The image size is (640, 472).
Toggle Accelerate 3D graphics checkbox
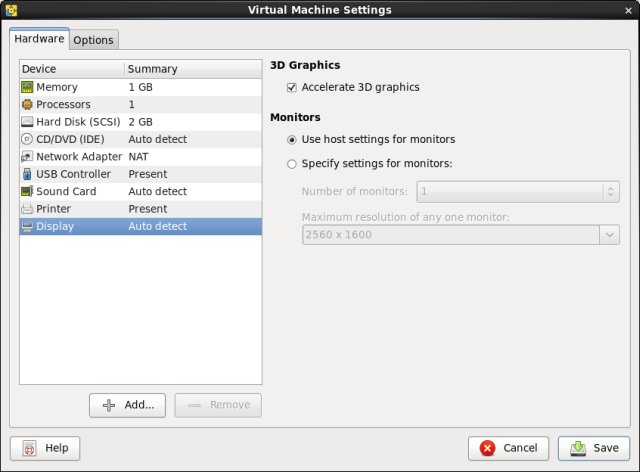(x=292, y=87)
